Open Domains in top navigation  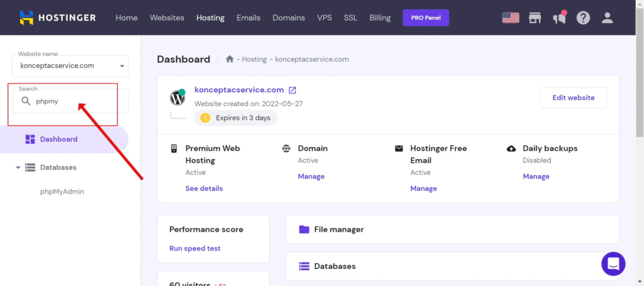point(289,18)
